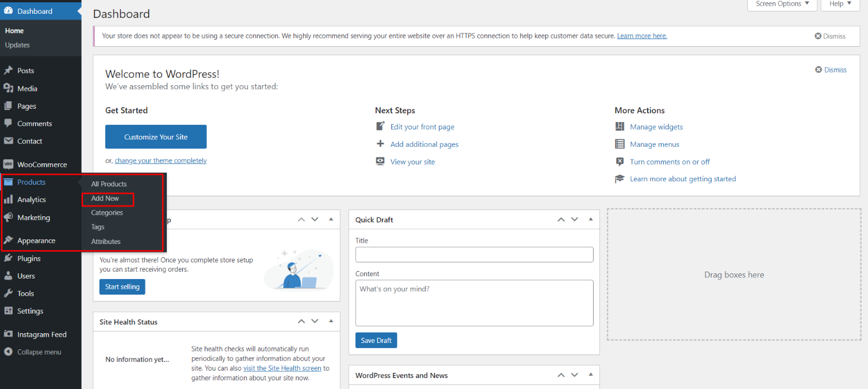Open Plugins plug icon in sidebar
Image resolution: width=868 pixels, height=389 pixels.
(x=8, y=258)
